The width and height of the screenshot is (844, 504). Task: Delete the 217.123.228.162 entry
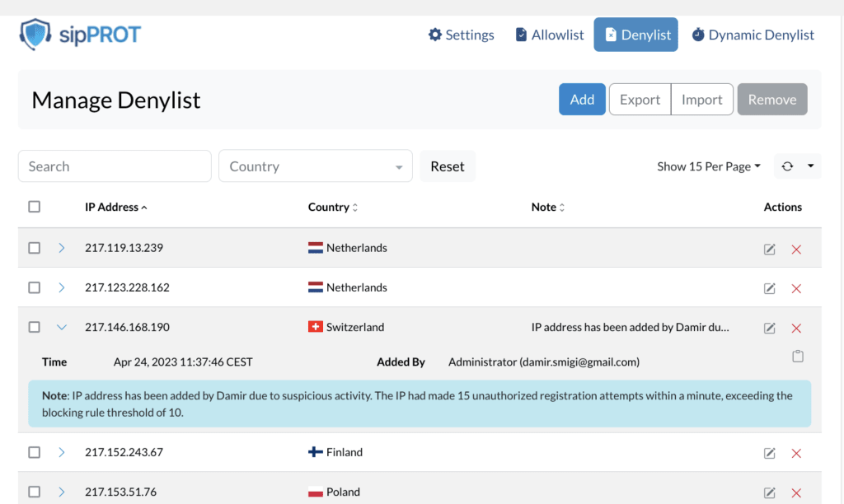pyautogui.click(x=797, y=289)
